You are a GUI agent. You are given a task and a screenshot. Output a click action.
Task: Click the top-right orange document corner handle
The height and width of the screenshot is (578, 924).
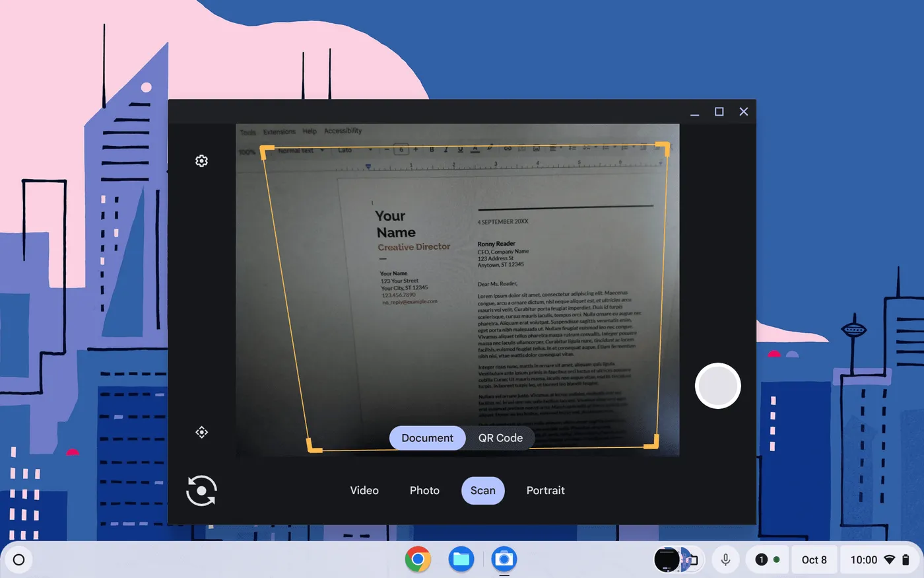pos(663,149)
